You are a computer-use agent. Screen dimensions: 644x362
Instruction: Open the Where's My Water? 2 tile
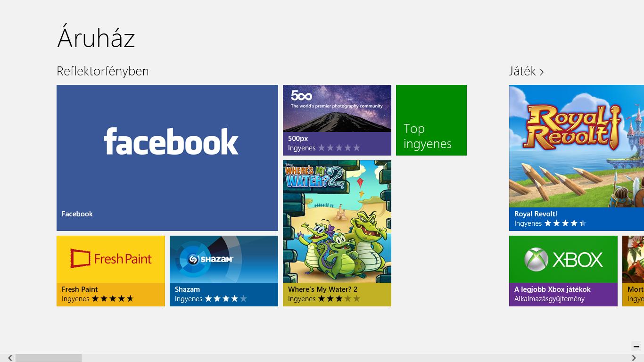[337, 233]
